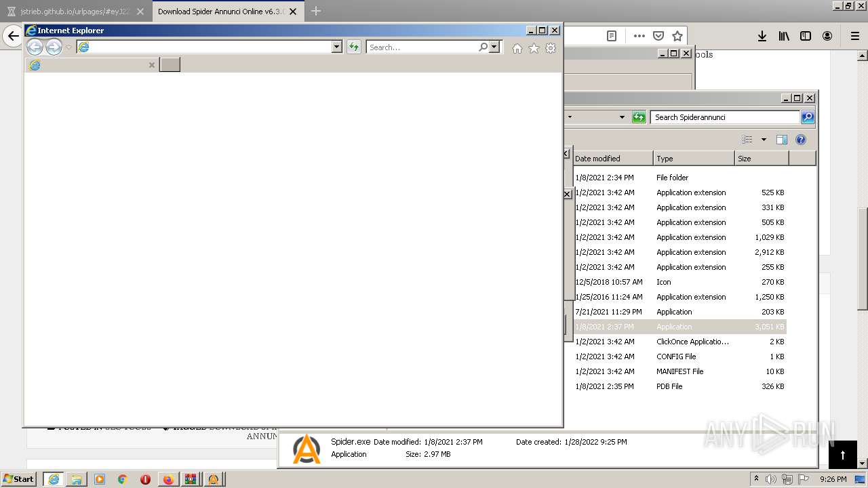Open a new tab in Internet Explorer
This screenshot has width=868, height=488.
pyautogui.click(x=170, y=64)
